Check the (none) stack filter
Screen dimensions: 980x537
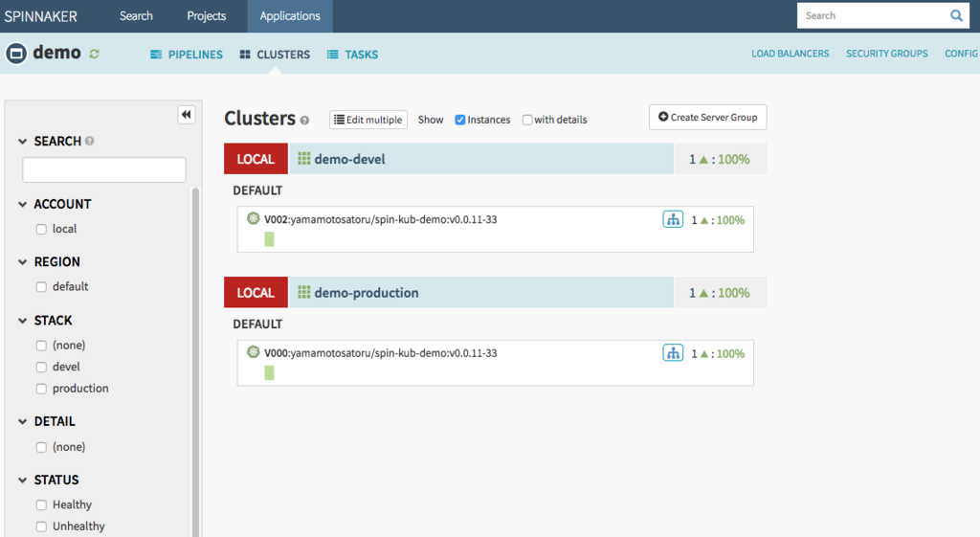[41, 346]
